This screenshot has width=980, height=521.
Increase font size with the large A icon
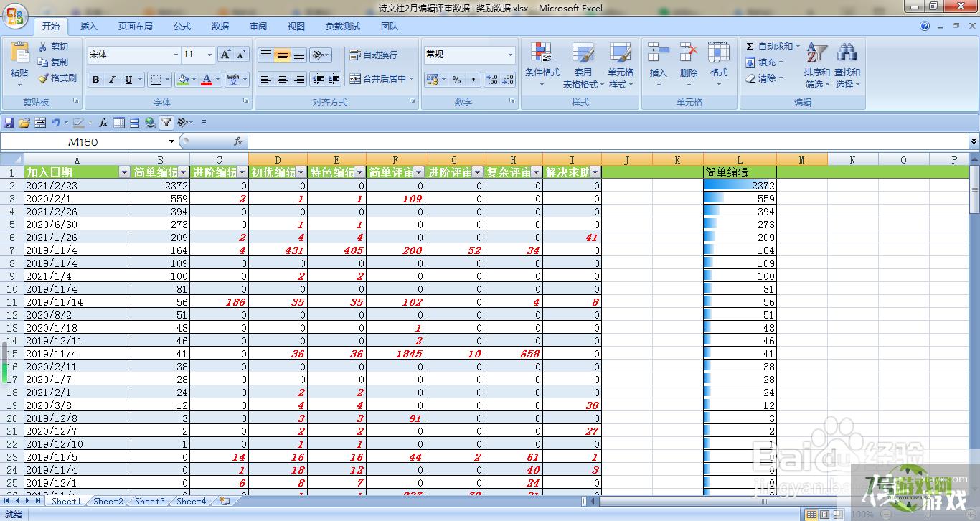[225, 55]
